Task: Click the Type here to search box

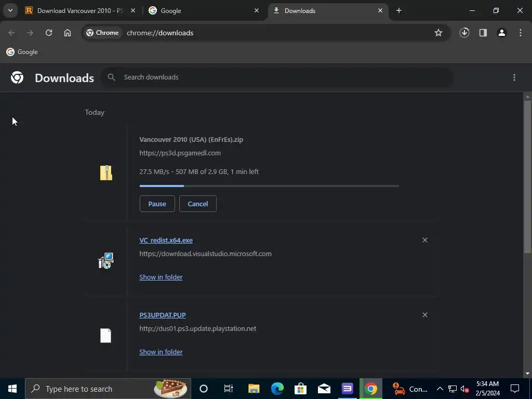Action: [108, 389]
